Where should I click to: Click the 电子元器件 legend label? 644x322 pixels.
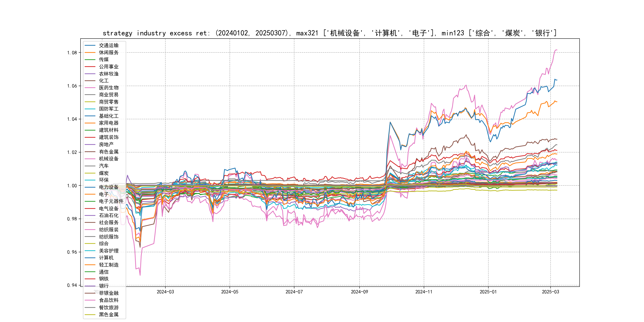click(x=111, y=201)
